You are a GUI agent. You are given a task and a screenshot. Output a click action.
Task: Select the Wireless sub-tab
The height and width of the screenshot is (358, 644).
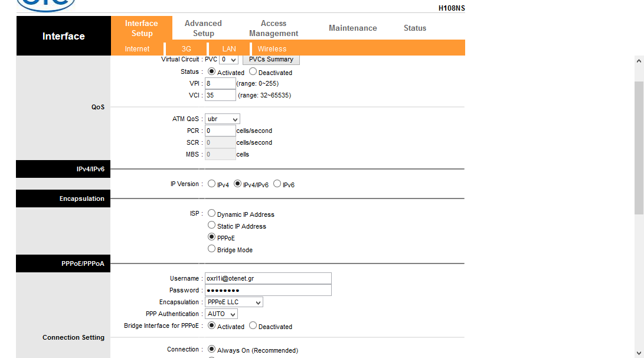(272, 48)
